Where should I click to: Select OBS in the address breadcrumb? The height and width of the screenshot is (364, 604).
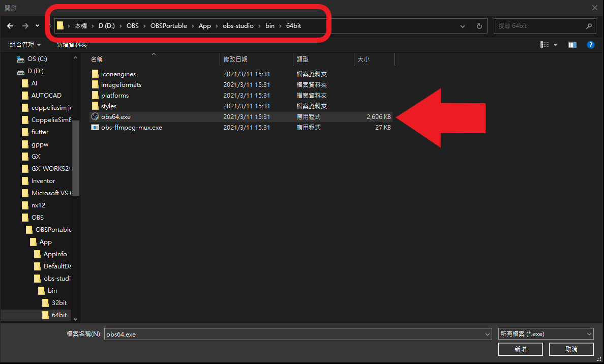[x=133, y=26]
